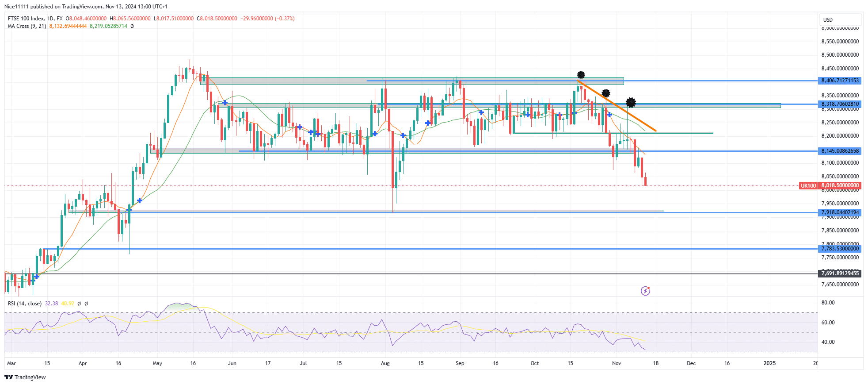Select the 7,783.53000000 price label
868x385 pixels.
coord(840,249)
